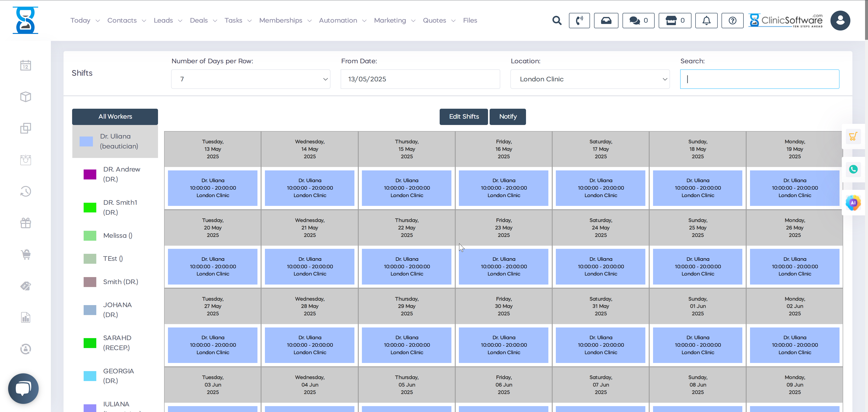Click the orange shopping cart side icon
Screen dimensions: 868x412
853,137
